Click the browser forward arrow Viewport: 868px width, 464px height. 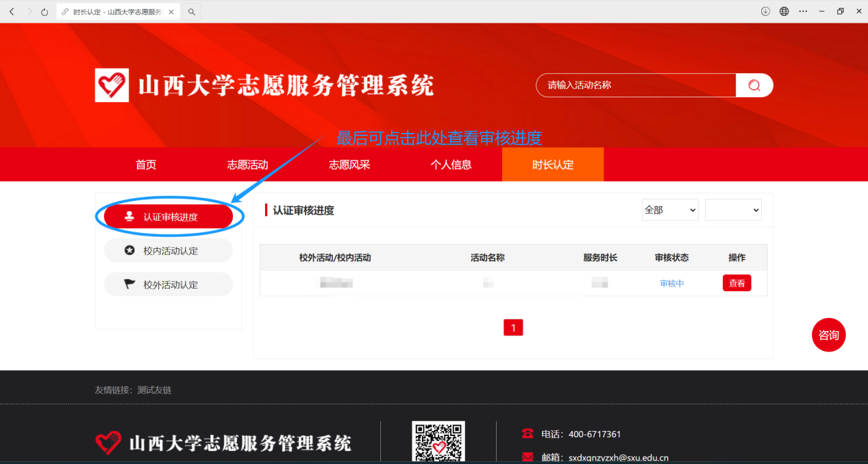coord(29,12)
